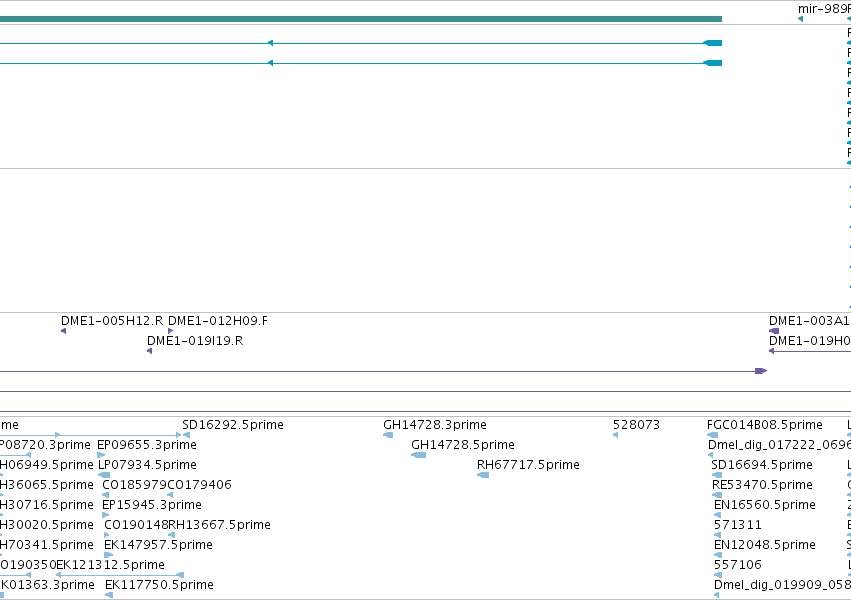Screen dimensions: 851x600
Task: Click the small arrow under 528073
Action: pyautogui.click(x=615, y=435)
